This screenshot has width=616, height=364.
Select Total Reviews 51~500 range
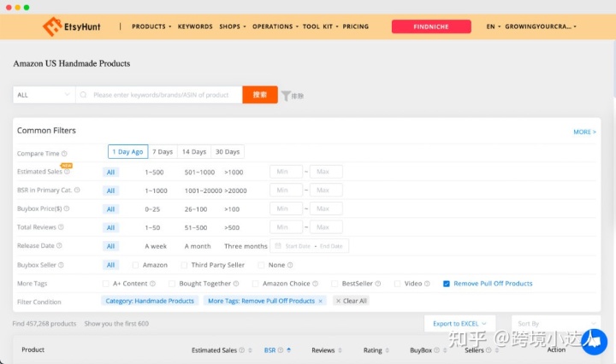(x=196, y=227)
